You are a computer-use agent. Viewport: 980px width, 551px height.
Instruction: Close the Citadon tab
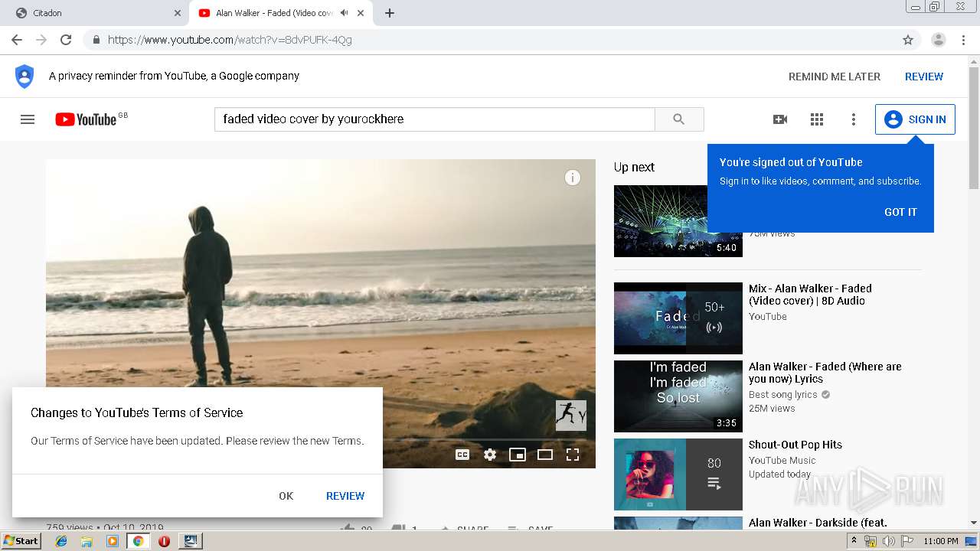178,13
